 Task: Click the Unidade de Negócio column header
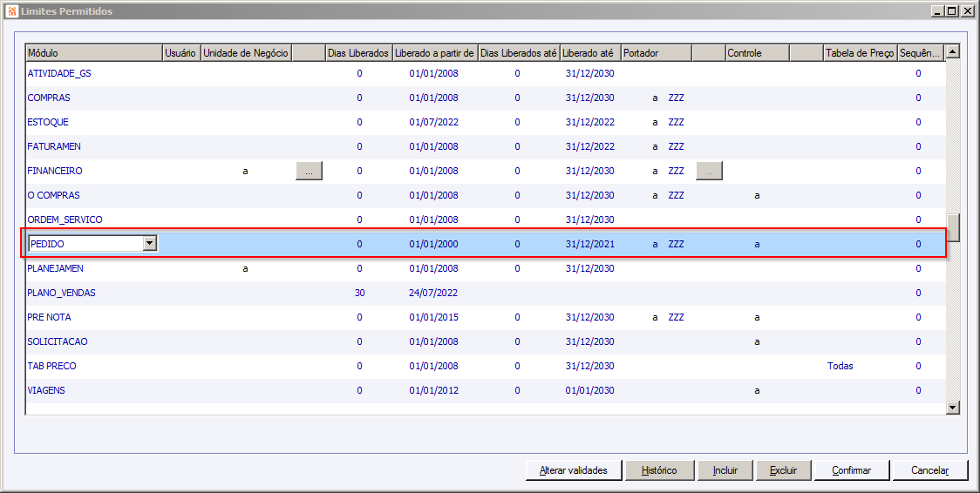[x=246, y=53]
